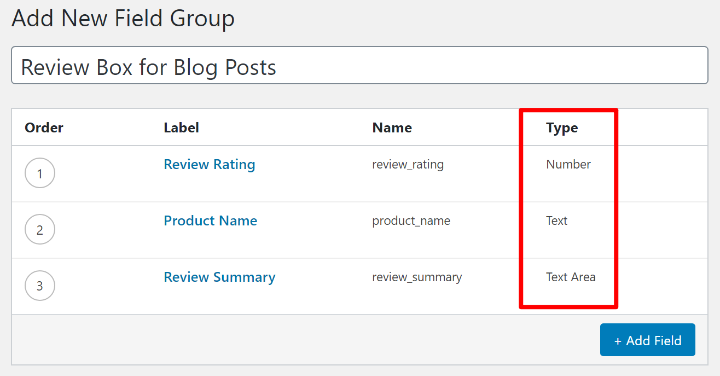Click the product_name name text
Viewport: 720px width, 376px height.
click(x=411, y=221)
